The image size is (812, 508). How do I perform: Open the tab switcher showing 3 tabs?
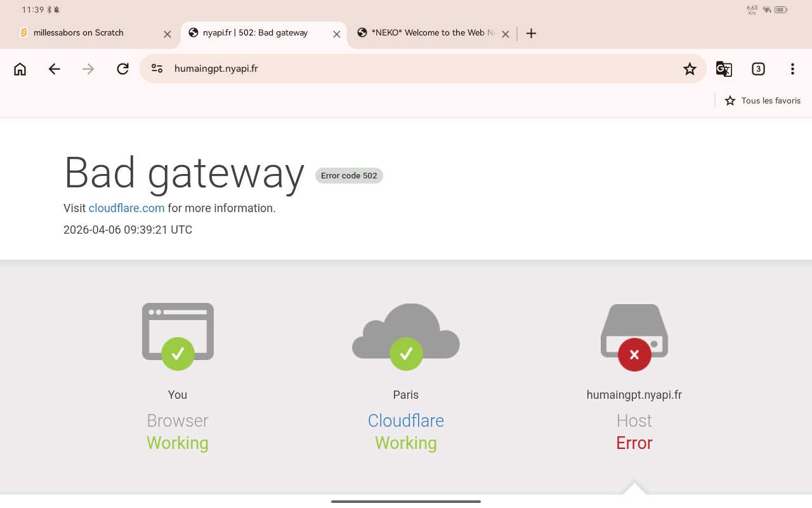(758, 69)
